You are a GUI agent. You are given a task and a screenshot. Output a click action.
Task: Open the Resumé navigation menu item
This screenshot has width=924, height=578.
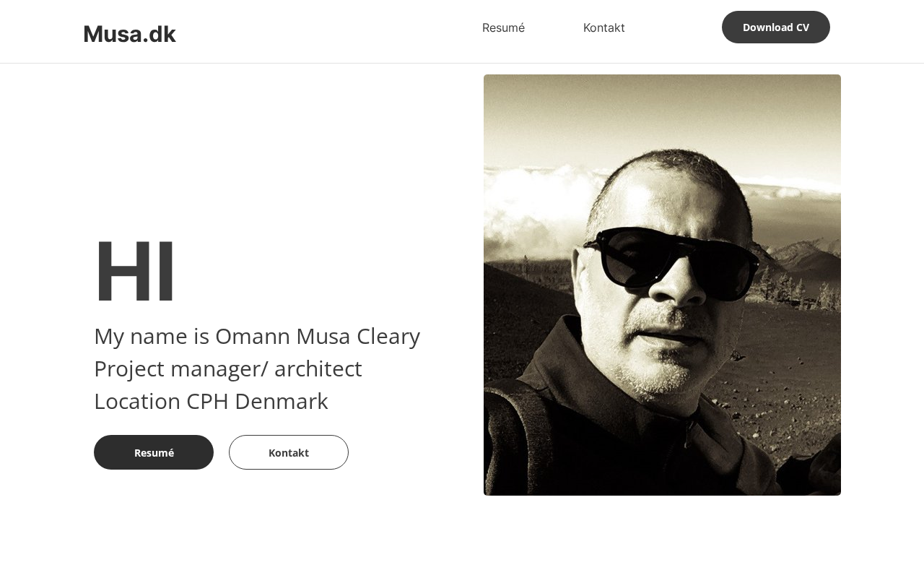(x=503, y=27)
